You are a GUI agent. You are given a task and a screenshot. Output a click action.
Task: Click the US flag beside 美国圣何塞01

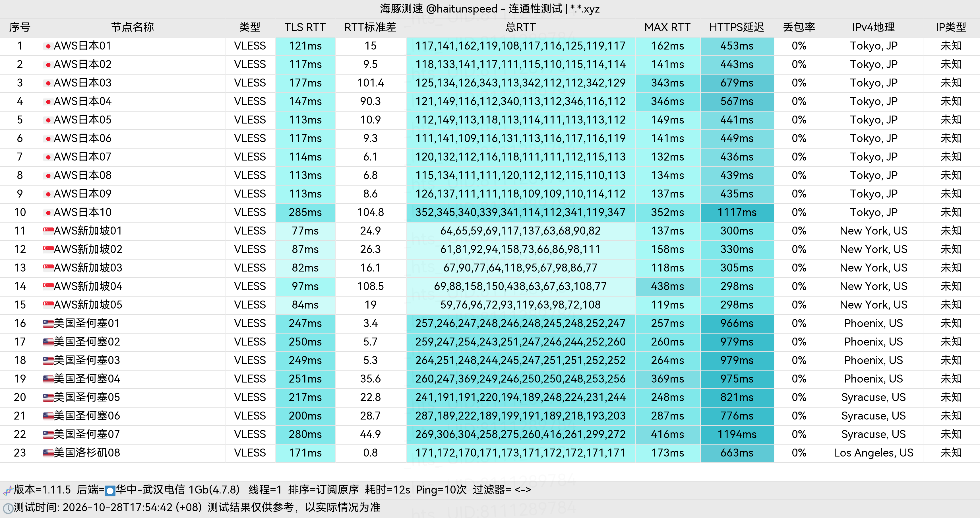(48, 324)
